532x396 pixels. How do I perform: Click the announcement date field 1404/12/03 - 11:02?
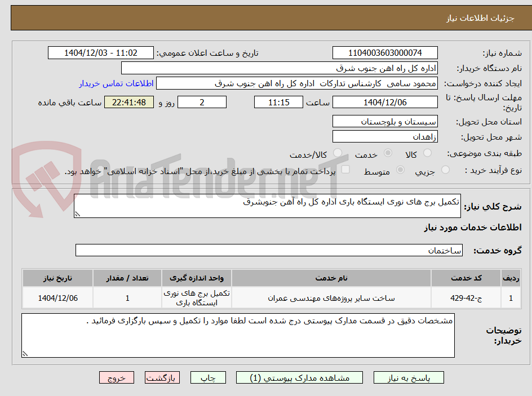coord(101,53)
